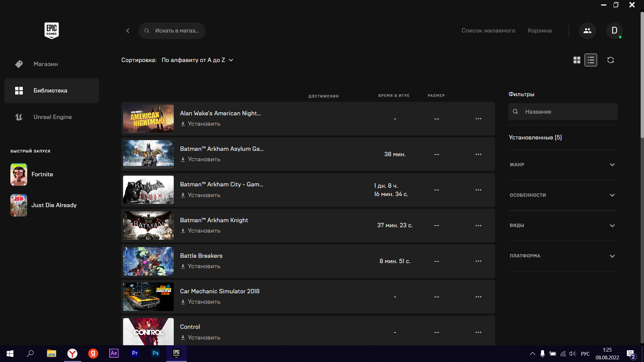Click Batman Arkham Asylum thumbnail

point(148,154)
